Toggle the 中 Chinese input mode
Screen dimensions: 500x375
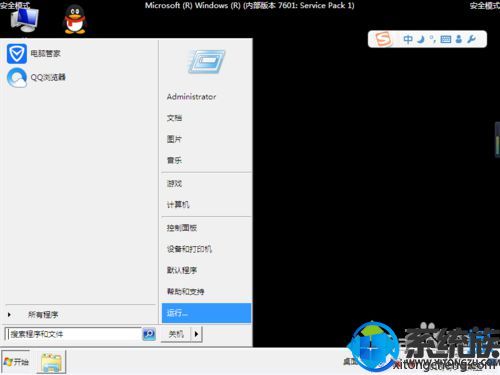click(x=408, y=39)
